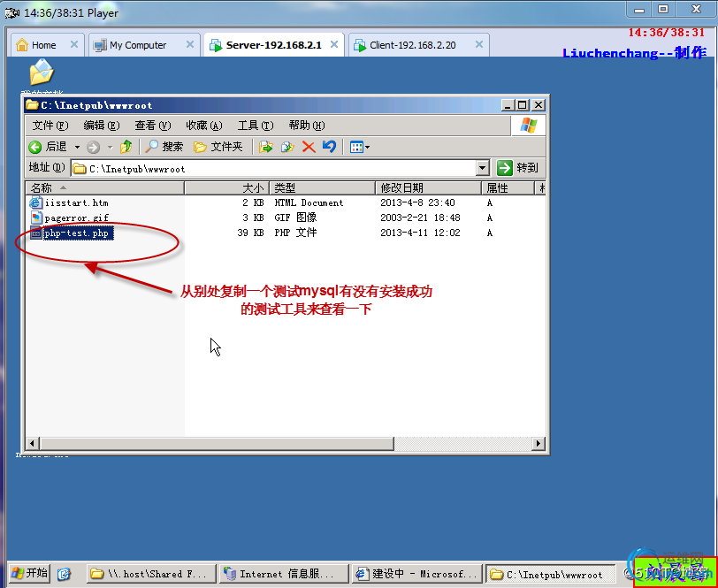Click the 开始 Start button

[x=30, y=573]
